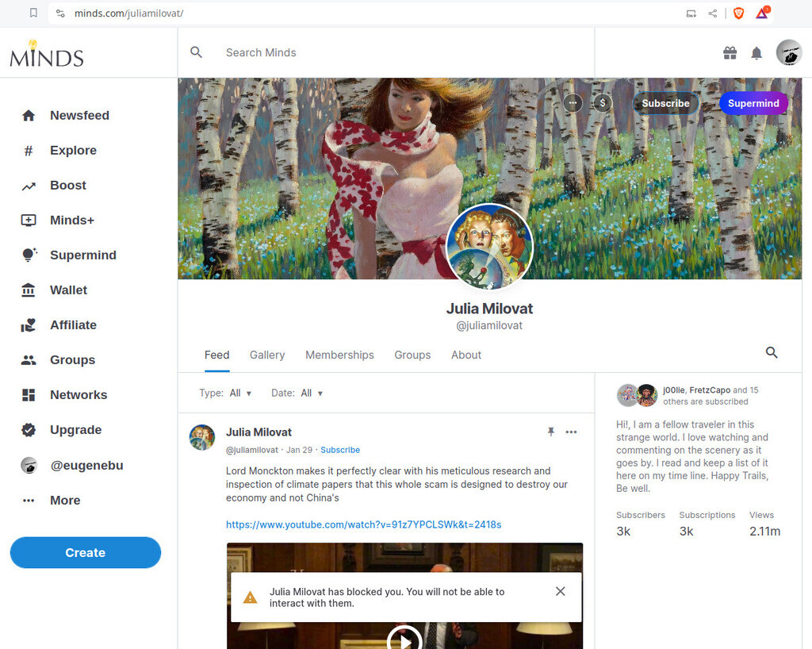Click the Brave Shields lion icon

click(x=738, y=13)
